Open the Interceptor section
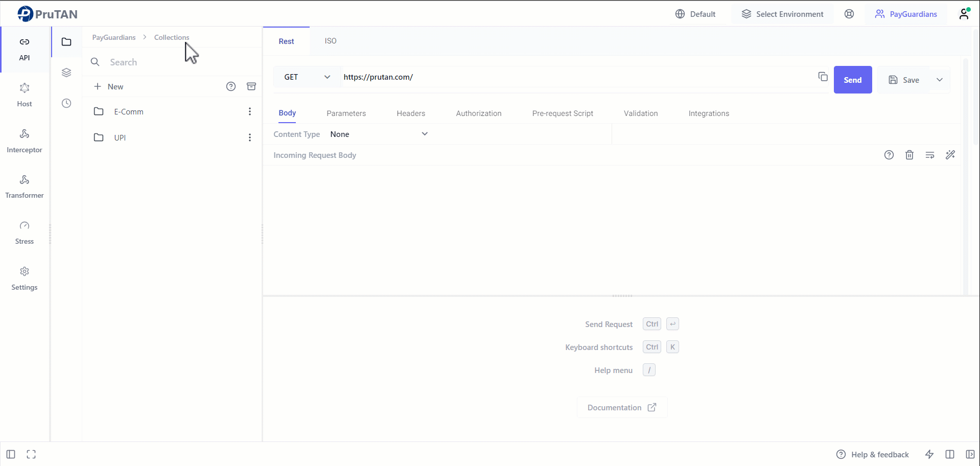This screenshot has height=466, width=980. (x=25, y=142)
